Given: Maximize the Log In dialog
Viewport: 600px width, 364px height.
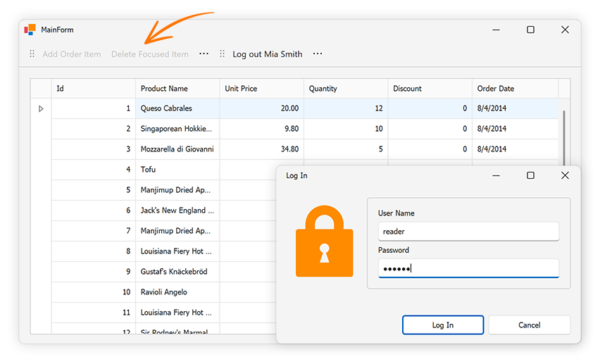Looking at the screenshot, I should coord(530,175).
